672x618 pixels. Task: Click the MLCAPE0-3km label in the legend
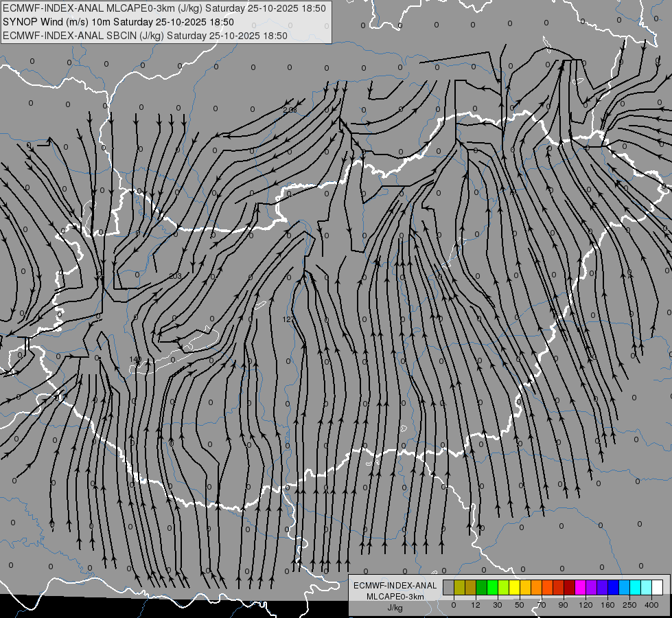[395, 597]
